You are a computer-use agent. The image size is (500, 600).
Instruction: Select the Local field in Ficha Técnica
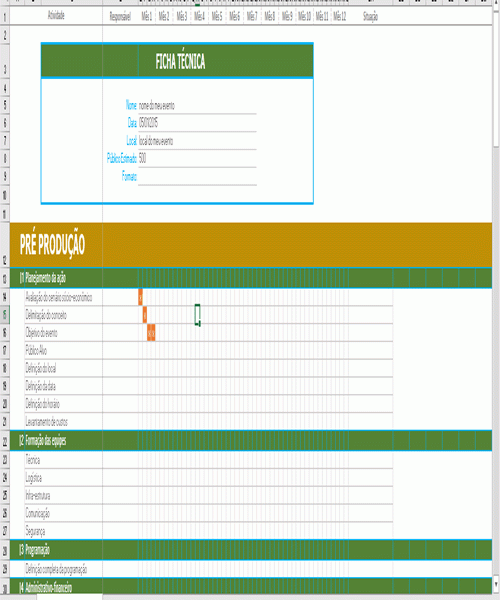click(x=197, y=141)
